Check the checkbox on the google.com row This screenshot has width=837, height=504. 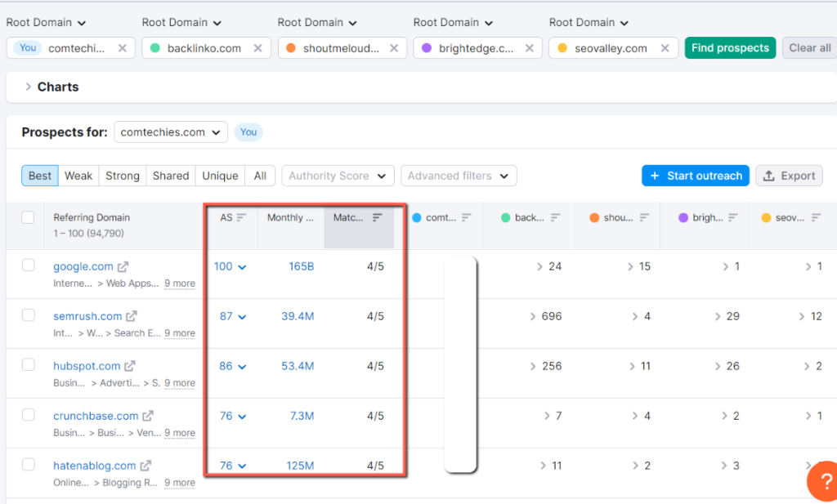point(28,265)
